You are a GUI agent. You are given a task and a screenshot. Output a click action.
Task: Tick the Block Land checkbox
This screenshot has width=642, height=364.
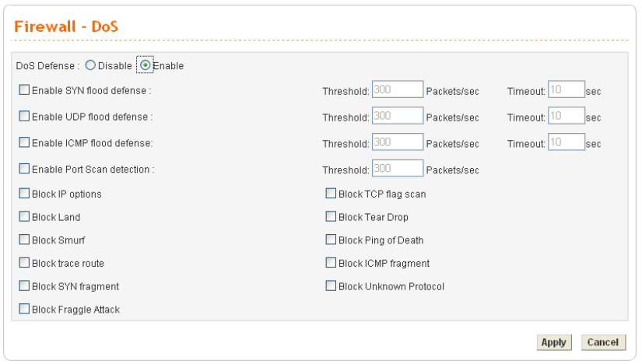(24, 217)
